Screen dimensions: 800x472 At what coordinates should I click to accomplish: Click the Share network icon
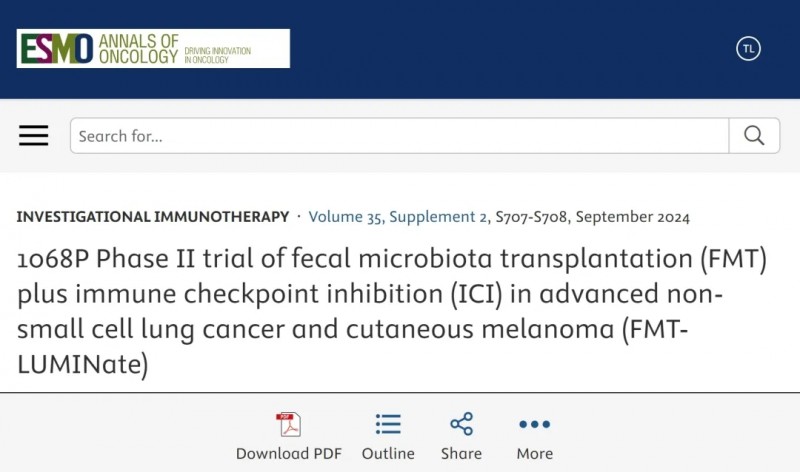point(461,424)
